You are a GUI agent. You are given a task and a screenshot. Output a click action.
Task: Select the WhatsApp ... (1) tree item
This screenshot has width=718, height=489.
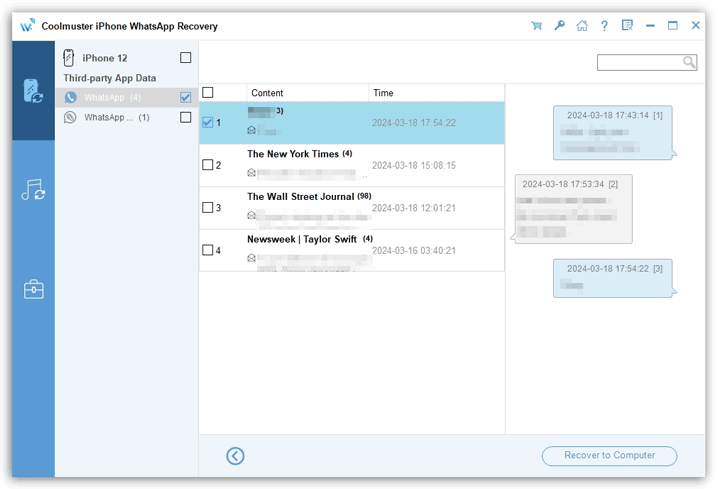coord(127,117)
